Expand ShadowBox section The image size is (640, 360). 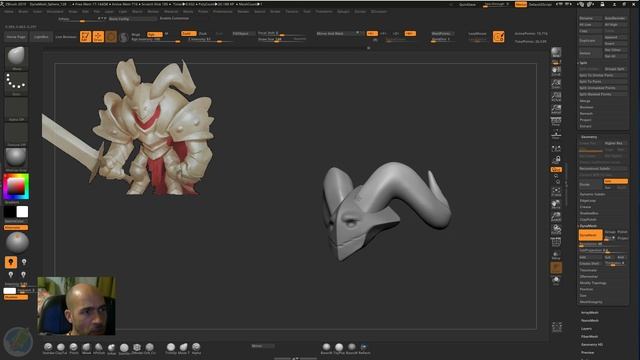pyautogui.click(x=589, y=213)
